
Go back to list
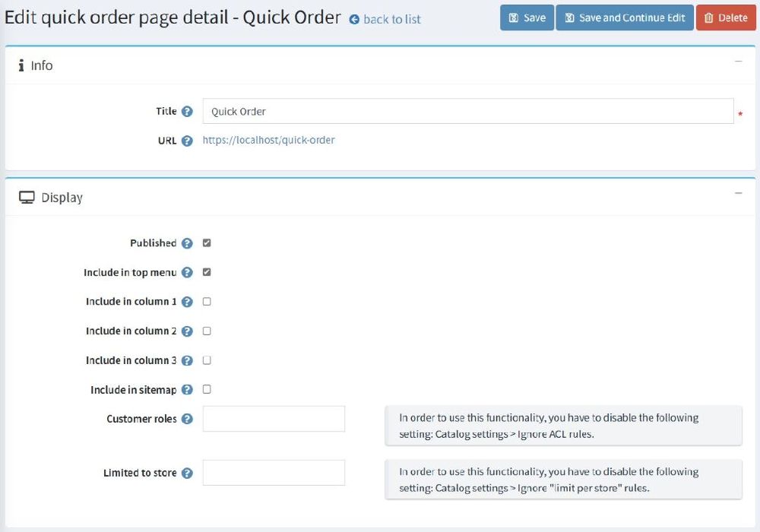[x=385, y=20]
